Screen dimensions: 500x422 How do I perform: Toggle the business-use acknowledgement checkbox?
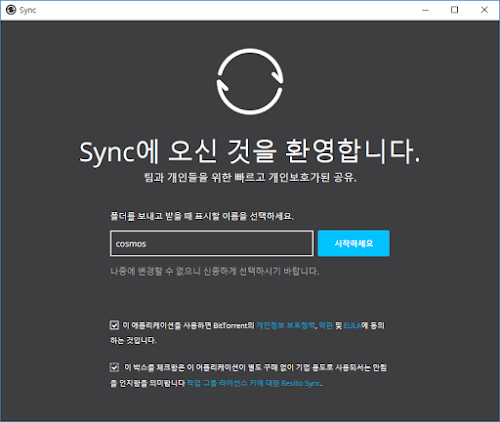pos(114,367)
